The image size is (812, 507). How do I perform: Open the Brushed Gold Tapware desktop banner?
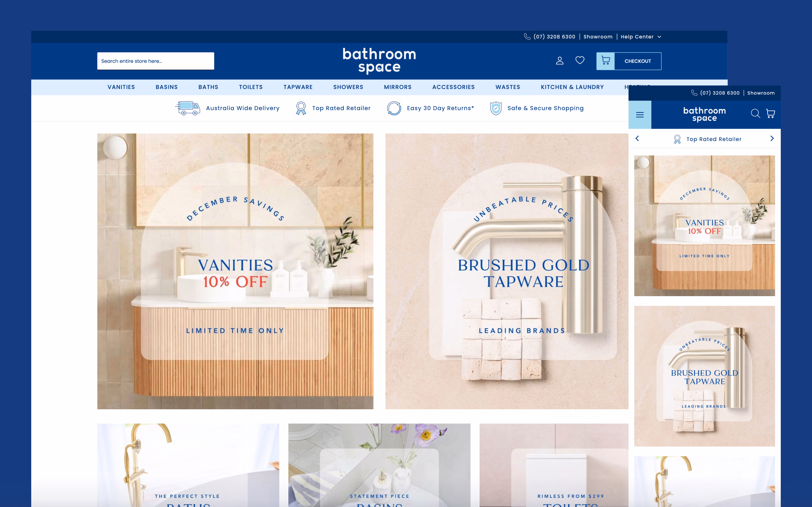click(506, 271)
